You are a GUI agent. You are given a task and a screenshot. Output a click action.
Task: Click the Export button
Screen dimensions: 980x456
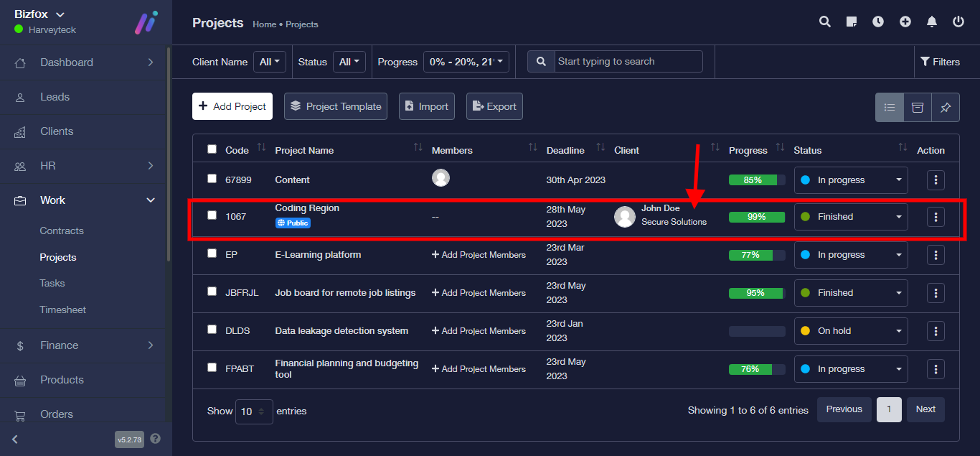[494, 106]
